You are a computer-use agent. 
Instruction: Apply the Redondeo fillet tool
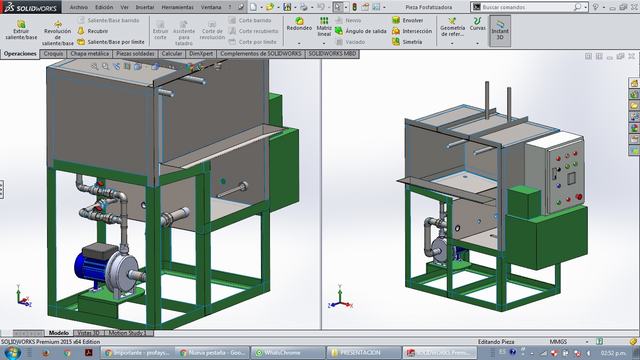(x=299, y=24)
